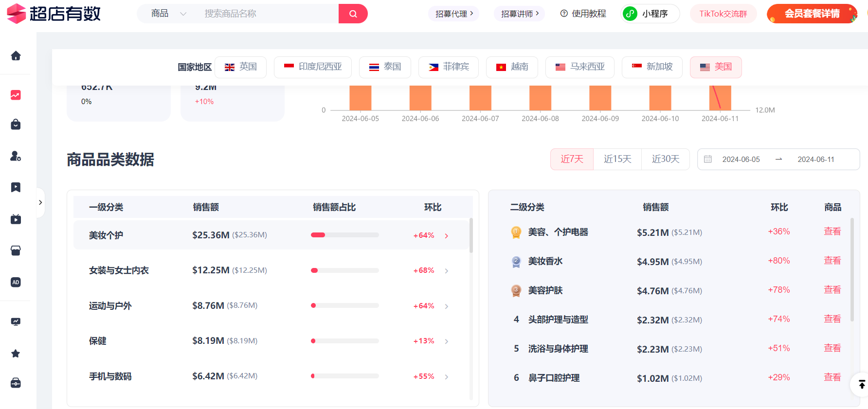This screenshot has width=868, height=409.
Task: Switch to the 近7天 time range
Action: click(572, 160)
